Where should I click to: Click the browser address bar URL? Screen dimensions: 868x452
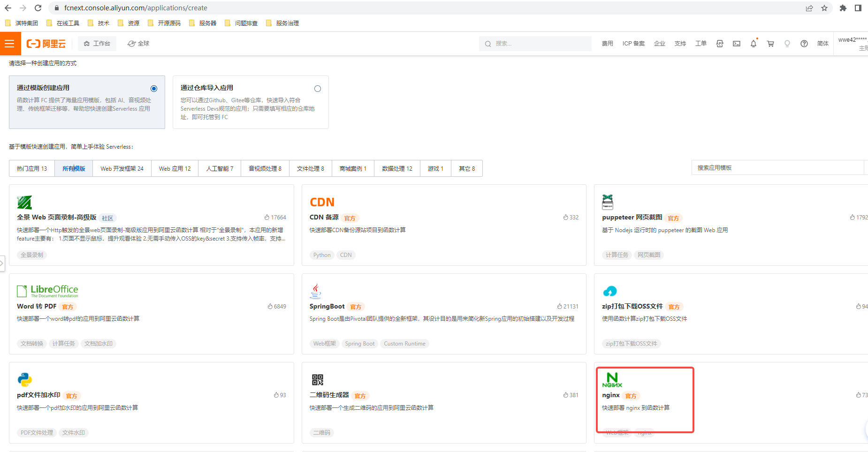click(x=136, y=8)
